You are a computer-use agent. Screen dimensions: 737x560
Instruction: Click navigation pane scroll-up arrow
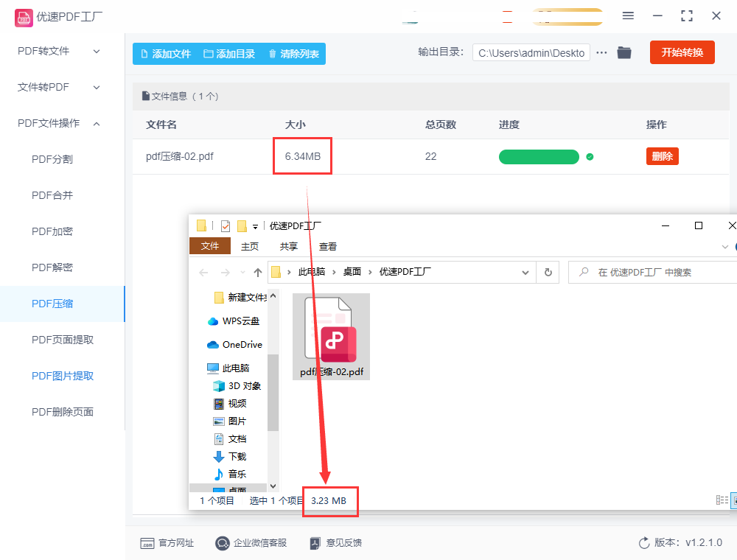click(273, 296)
